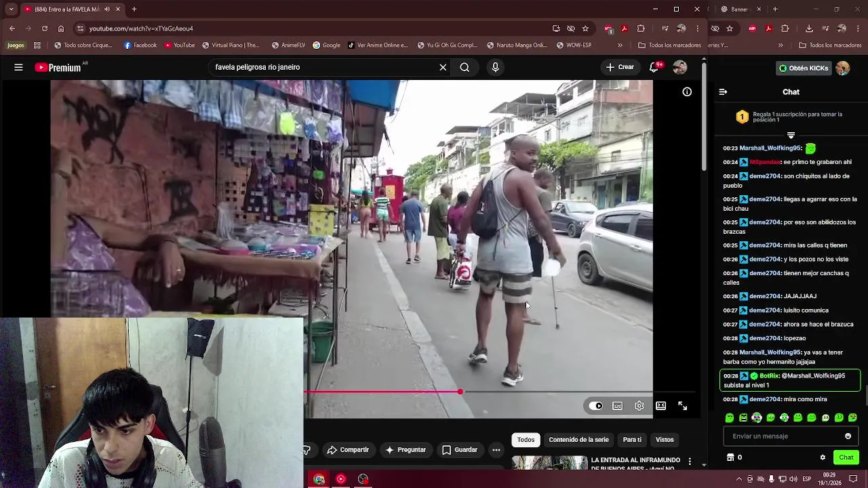Open Kick chat settings gear
The image size is (868, 488).
[x=823, y=457]
